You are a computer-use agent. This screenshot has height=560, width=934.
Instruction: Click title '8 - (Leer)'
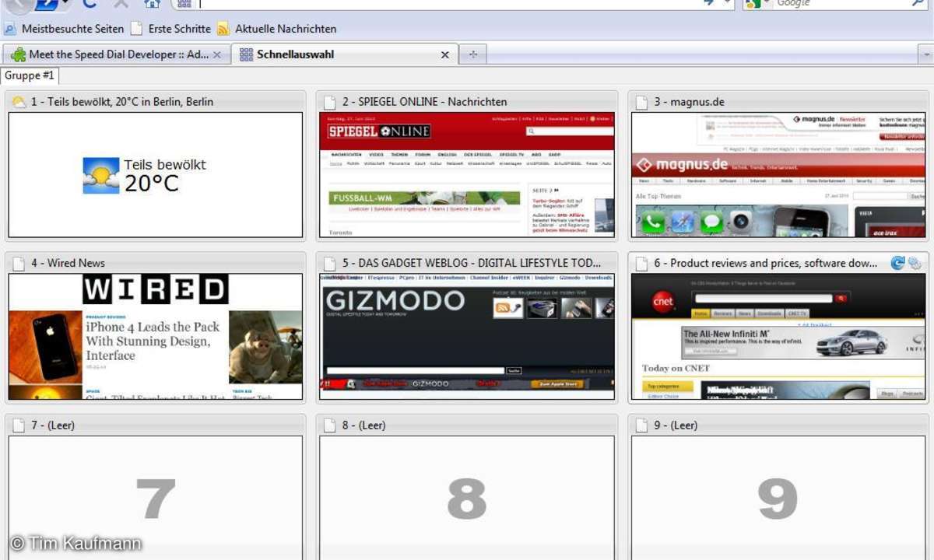(364, 425)
